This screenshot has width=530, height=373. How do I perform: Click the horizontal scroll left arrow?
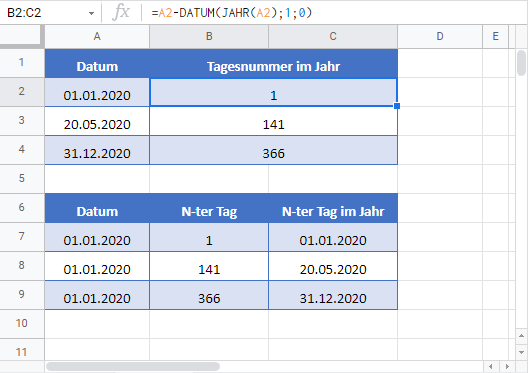[x=490, y=366]
